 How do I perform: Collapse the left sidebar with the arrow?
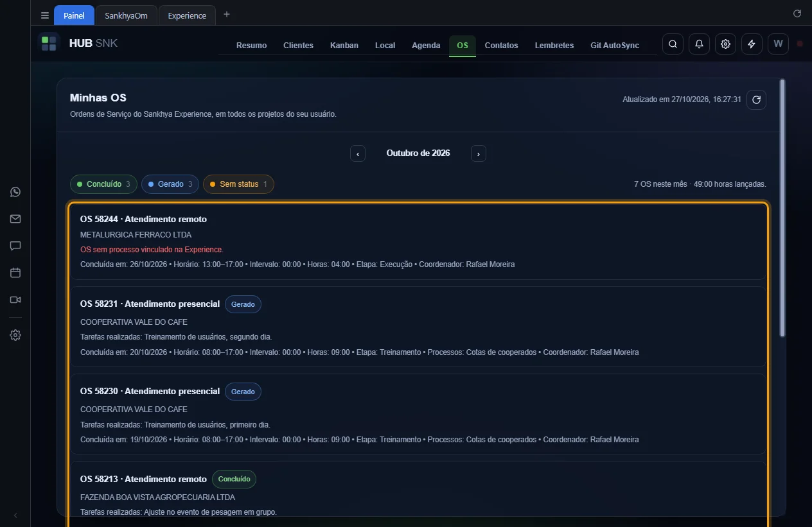pos(15,515)
